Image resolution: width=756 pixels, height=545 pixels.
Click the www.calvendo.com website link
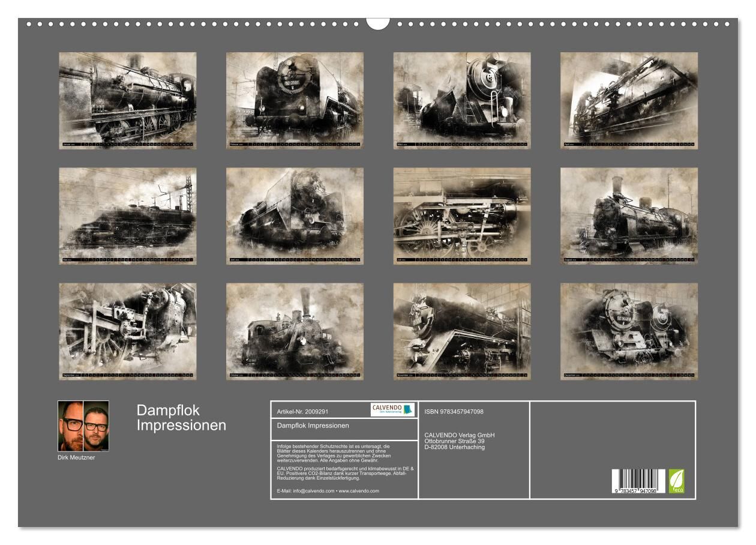click(359, 491)
